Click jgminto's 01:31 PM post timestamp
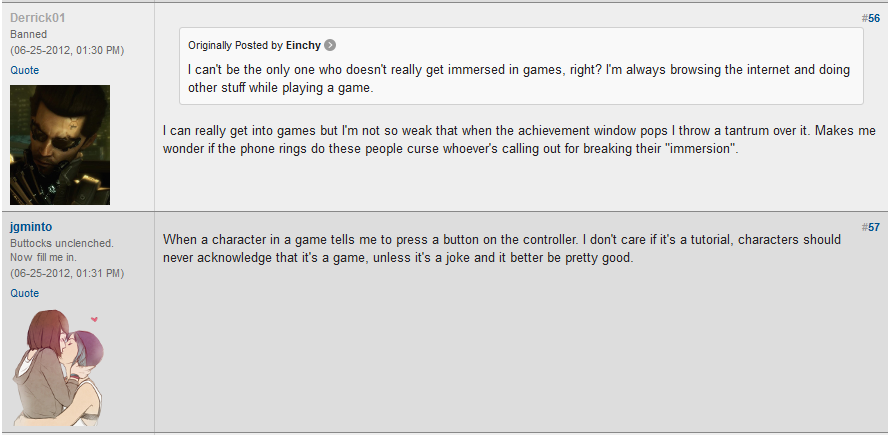 click(67, 273)
